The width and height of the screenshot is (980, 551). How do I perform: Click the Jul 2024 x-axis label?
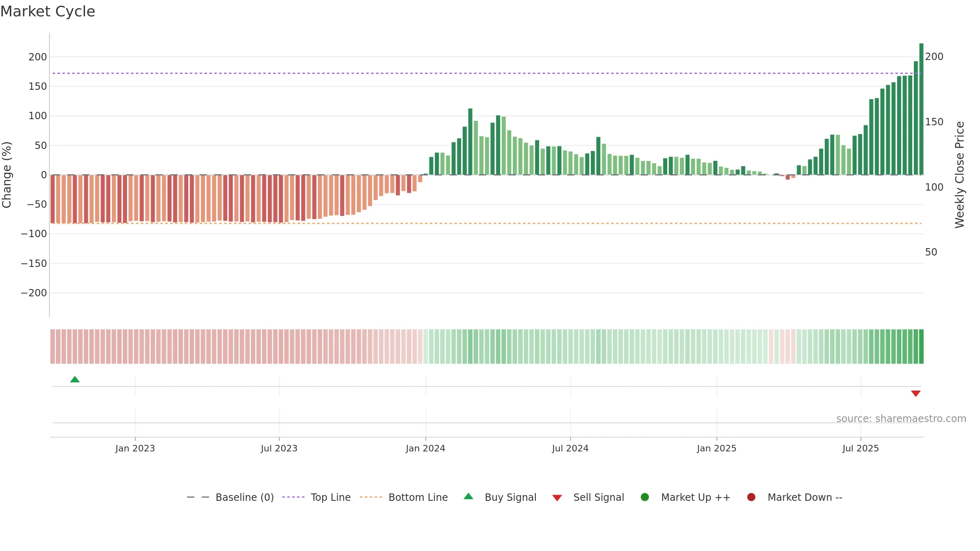point(570,449)
